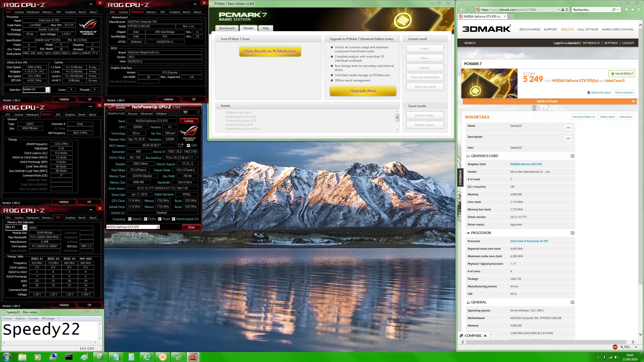
Task: Open the browser tools gear icon
Action: click(x=639, y=10)
